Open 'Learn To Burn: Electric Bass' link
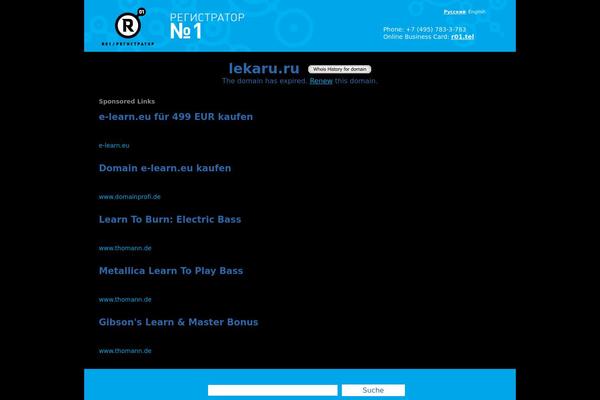Viewport: 600px width, 400px height. (170, 219)
